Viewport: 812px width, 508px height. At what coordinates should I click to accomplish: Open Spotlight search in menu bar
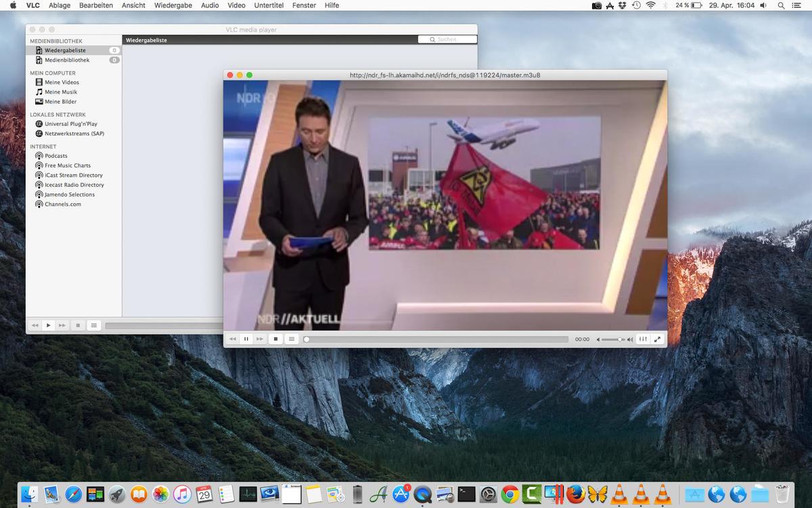click(781, 5)
